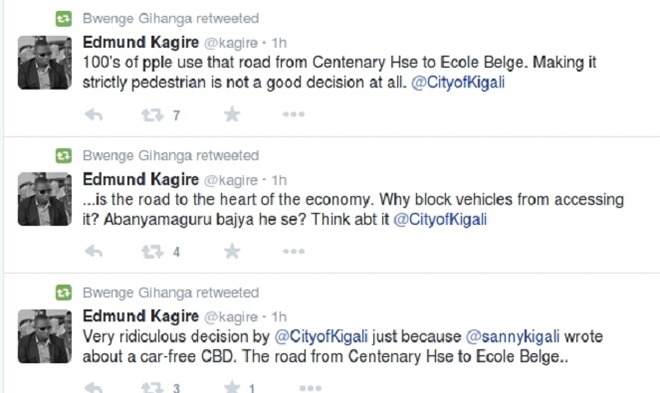Open Edmund Kagire's avatar on first tweet
This screenshot has width=660, height=393.
tap(45, 62)
